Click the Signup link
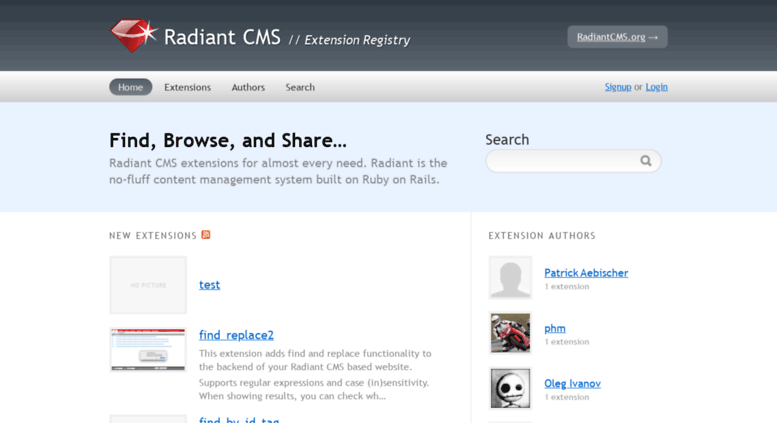The height and width of the screenshot is (423, 777). pos(618,87)
